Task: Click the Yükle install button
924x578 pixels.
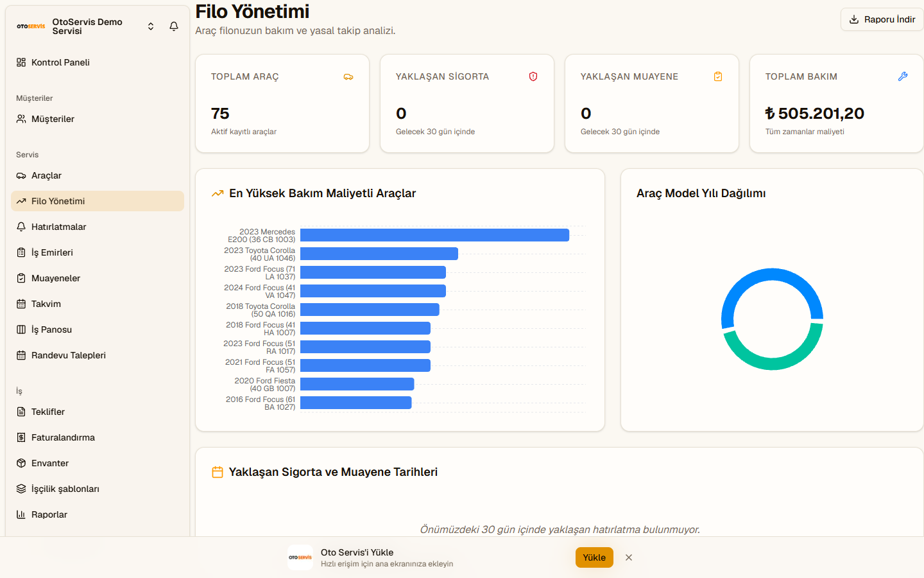Action: 594,557
